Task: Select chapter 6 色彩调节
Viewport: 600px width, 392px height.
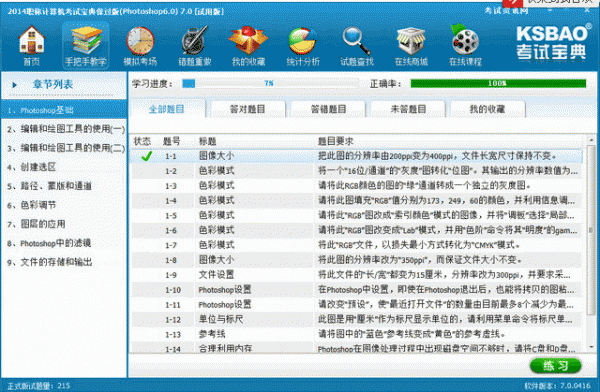Action: coord(64,205)
